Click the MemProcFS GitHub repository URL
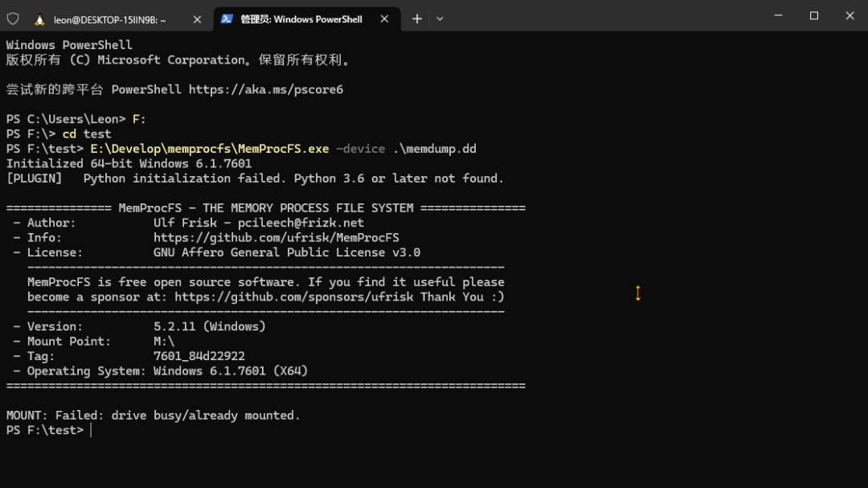The height and width of the screenshot is (488, 868). (x=276, y=238)
